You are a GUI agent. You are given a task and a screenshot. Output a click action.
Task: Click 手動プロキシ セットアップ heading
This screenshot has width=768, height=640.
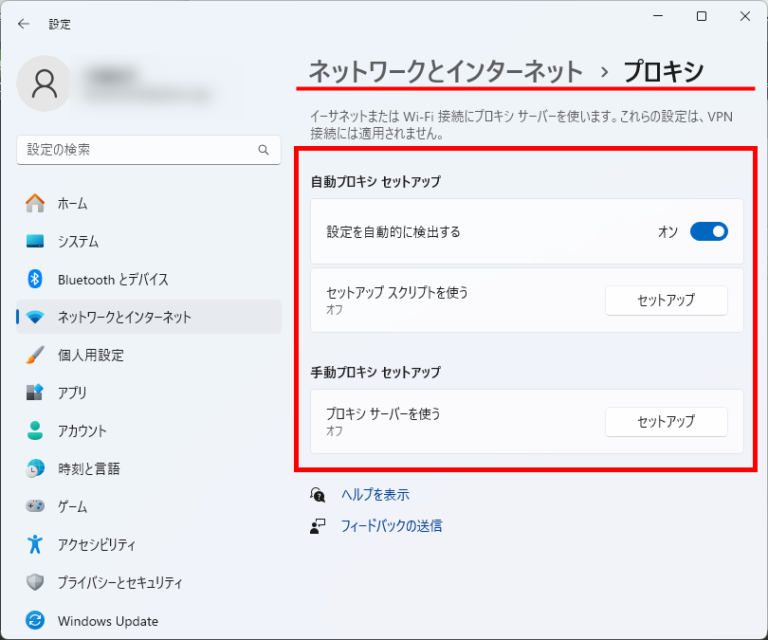pos(376,372)
